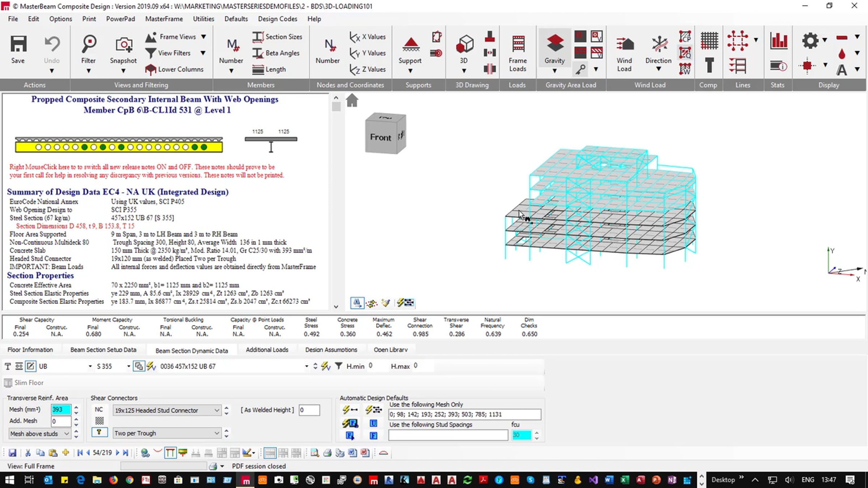
Task: Open the MasterFrame menu
Action: (x=164, y=19)
